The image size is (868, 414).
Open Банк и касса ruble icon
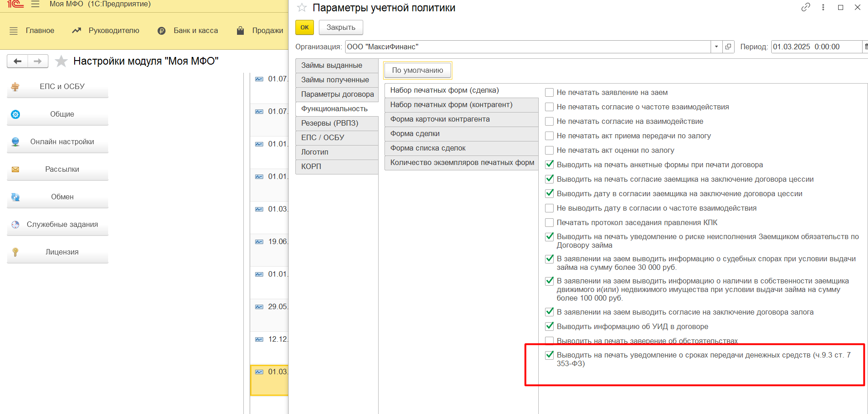[x=161, y=31]
